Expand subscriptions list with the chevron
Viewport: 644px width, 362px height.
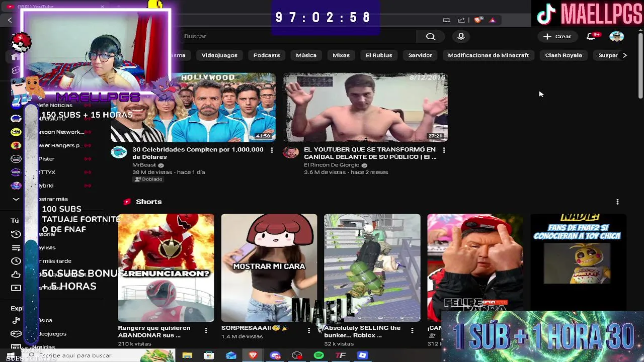click(x=16, y=199)
